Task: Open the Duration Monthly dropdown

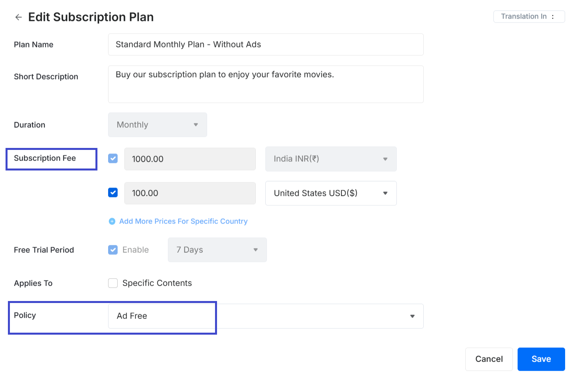Action: pos(157,125)
